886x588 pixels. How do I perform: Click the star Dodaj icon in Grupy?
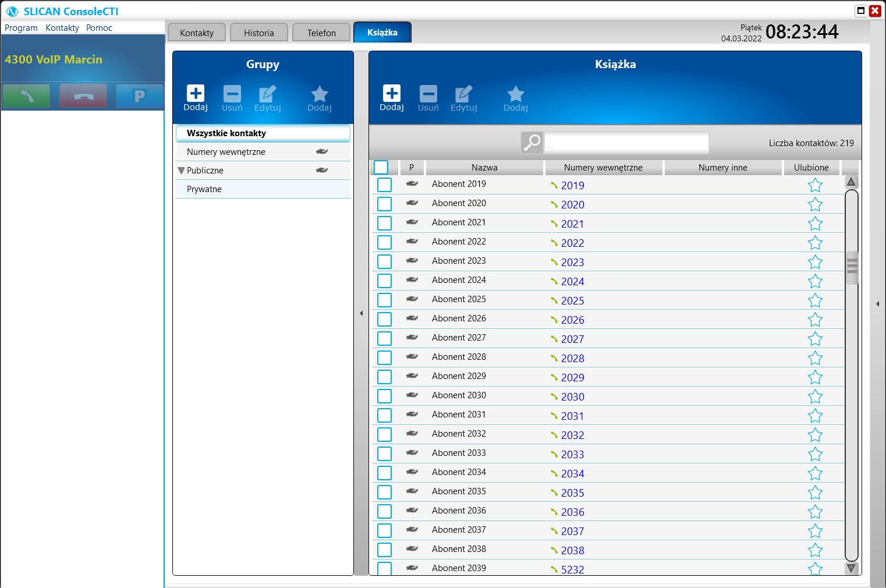(320, 98)
